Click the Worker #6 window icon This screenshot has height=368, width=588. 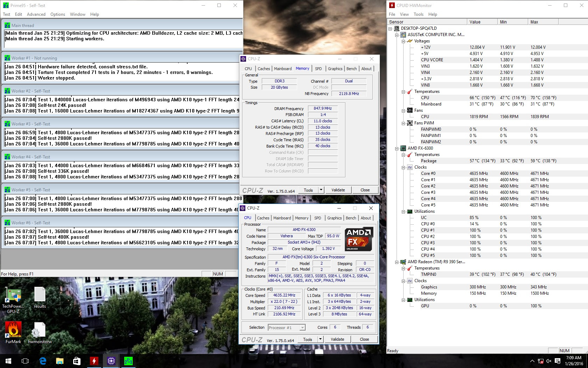pos(7,223)
